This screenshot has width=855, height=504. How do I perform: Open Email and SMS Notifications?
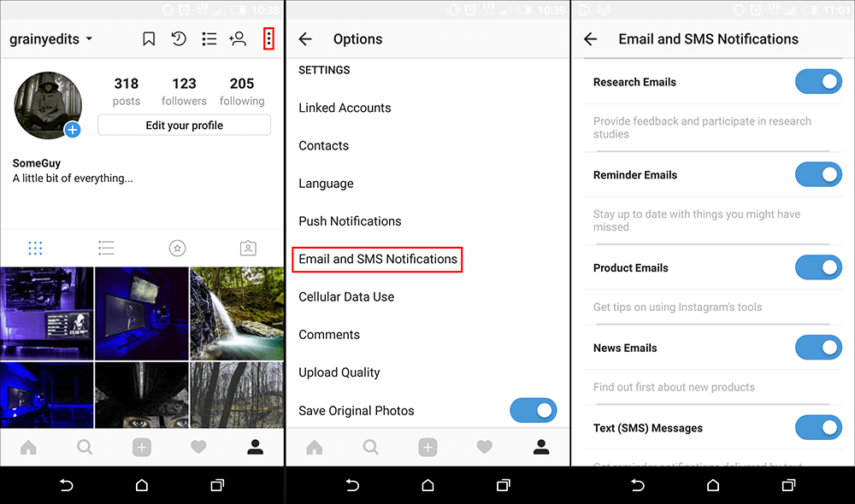click(377, 260)
